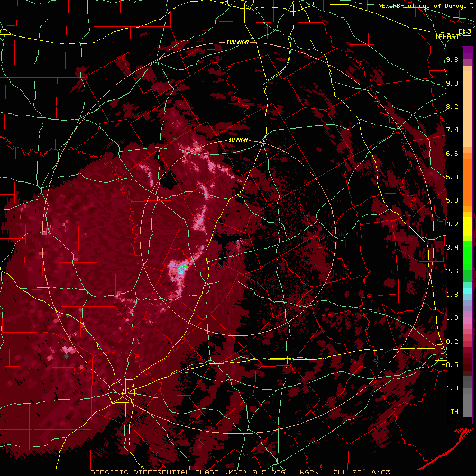Pick the purple top color bar segment

coord(467,53)
